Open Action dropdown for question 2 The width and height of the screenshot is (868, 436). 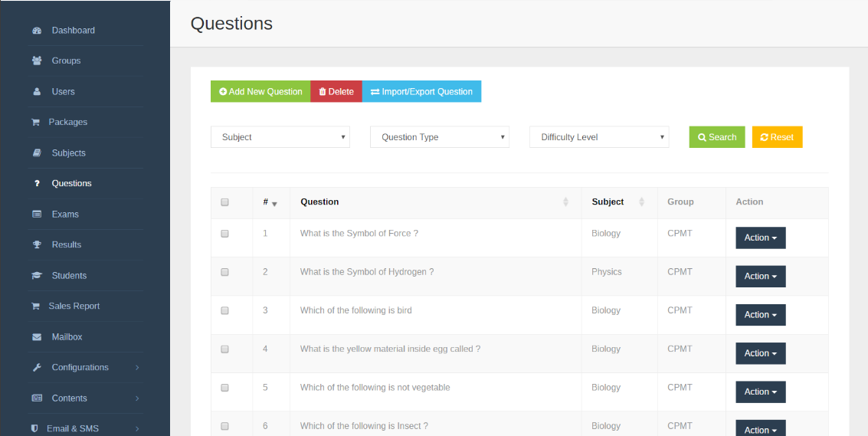click(x=761, y=277)
